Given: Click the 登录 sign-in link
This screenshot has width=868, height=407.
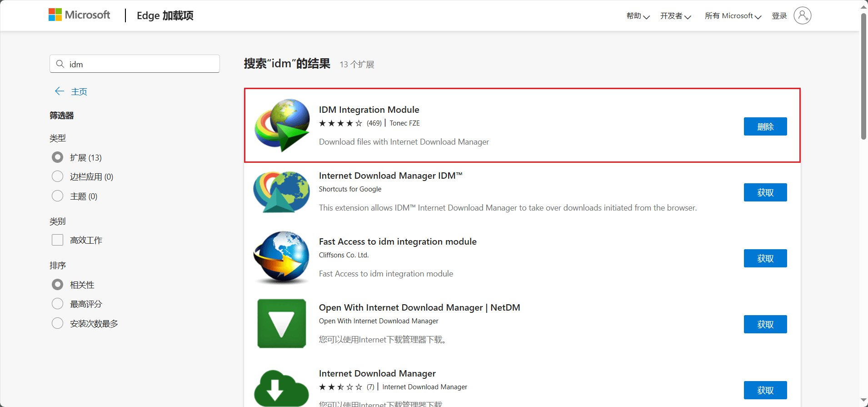Looking at the screenshot, I should 779,16.
